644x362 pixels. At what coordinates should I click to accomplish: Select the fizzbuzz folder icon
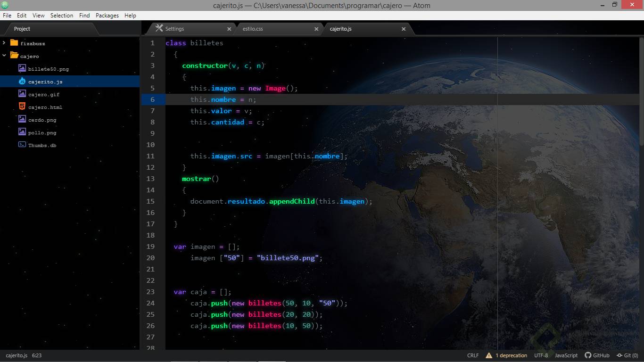(x=14, y=43)
